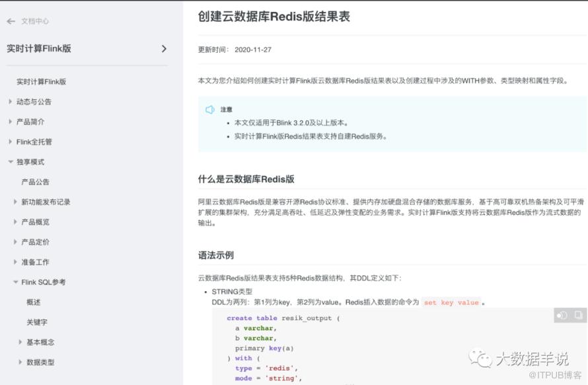Click the primary key(a) code line
This screenshot has height=385, width=588.
(264, 348)
